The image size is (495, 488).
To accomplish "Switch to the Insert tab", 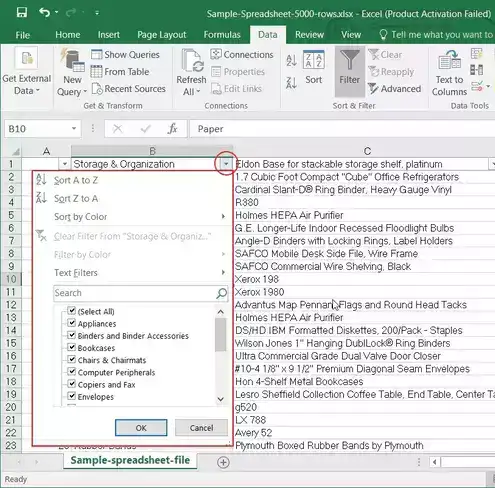I will (109, 35).
